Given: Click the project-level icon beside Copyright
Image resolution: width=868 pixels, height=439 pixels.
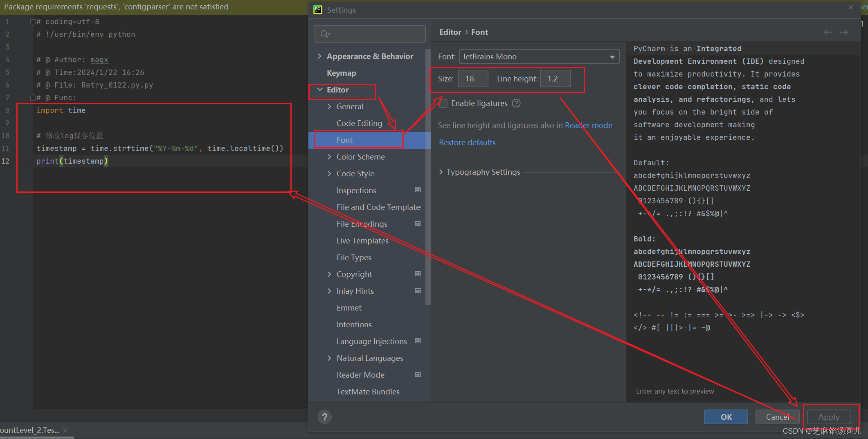Looking at the screenshot, I should click(x=418, y=274).
